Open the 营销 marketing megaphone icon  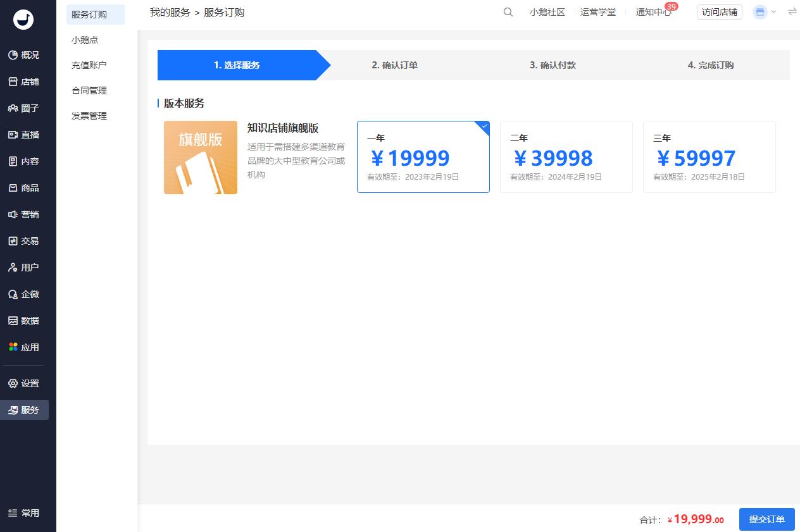tap(13, 214)
